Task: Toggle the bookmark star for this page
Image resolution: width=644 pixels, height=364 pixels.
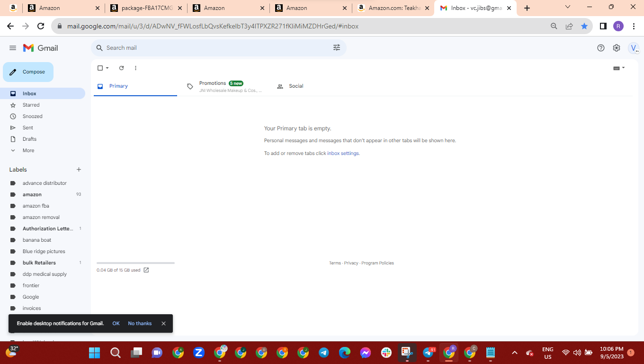Action: [584, 27]
